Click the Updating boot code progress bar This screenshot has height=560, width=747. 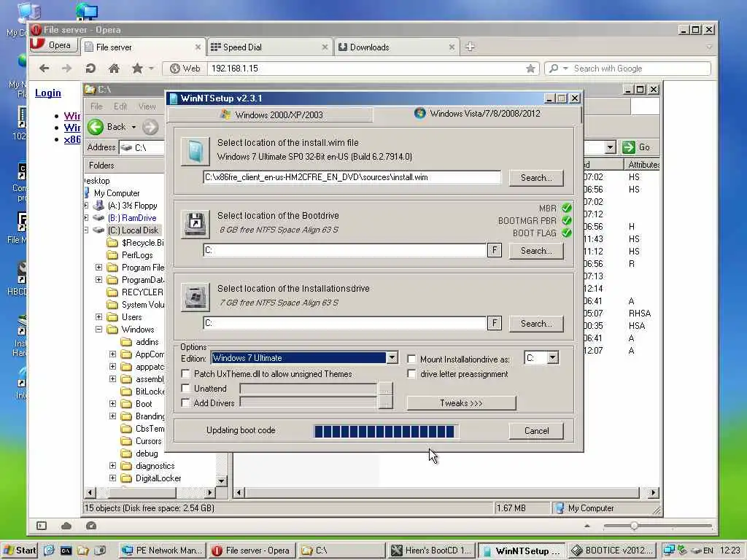pos(386,432)
